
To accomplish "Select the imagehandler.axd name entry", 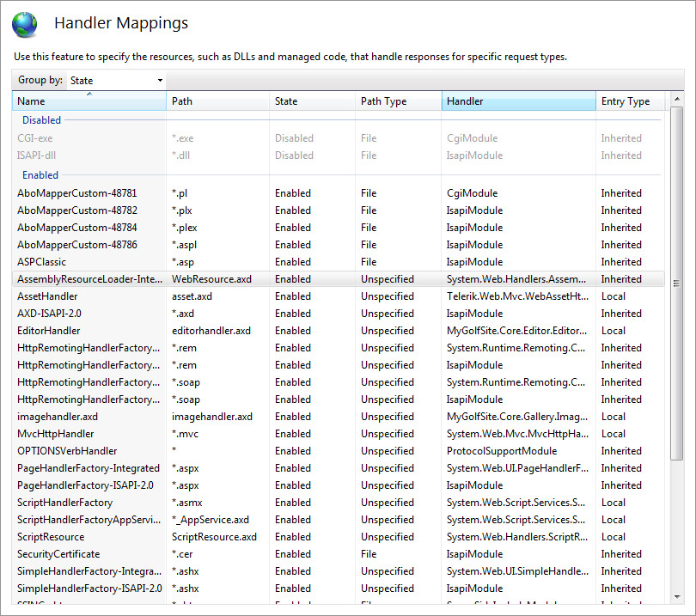I will click(58, 417).
